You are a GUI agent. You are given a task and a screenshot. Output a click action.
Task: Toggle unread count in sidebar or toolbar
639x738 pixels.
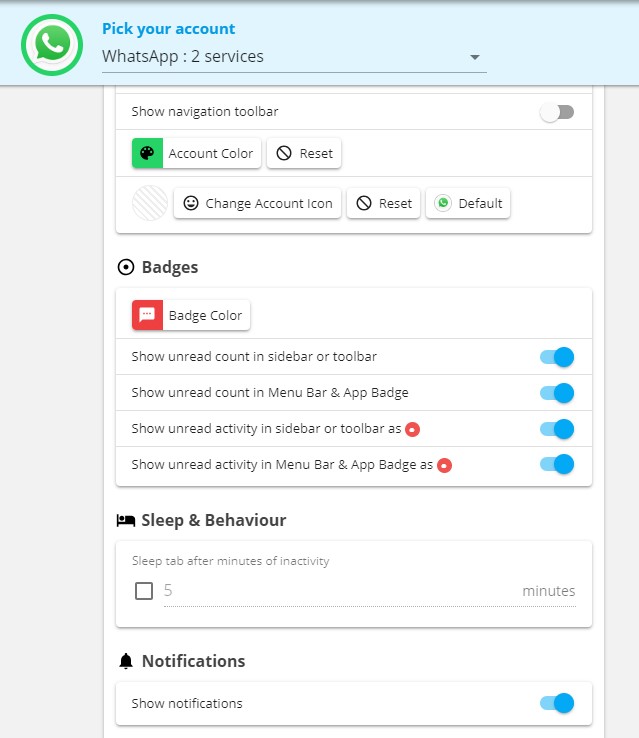(557, 357)
